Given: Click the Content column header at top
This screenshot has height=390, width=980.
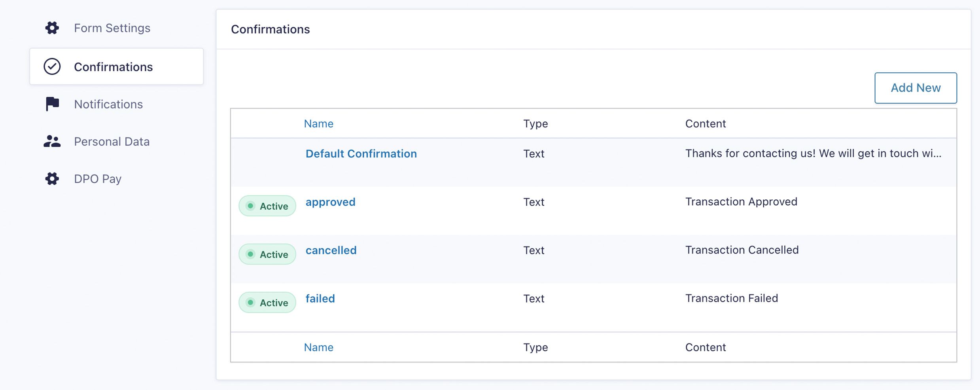Looking at the screenshot, I should coord(706,123).
